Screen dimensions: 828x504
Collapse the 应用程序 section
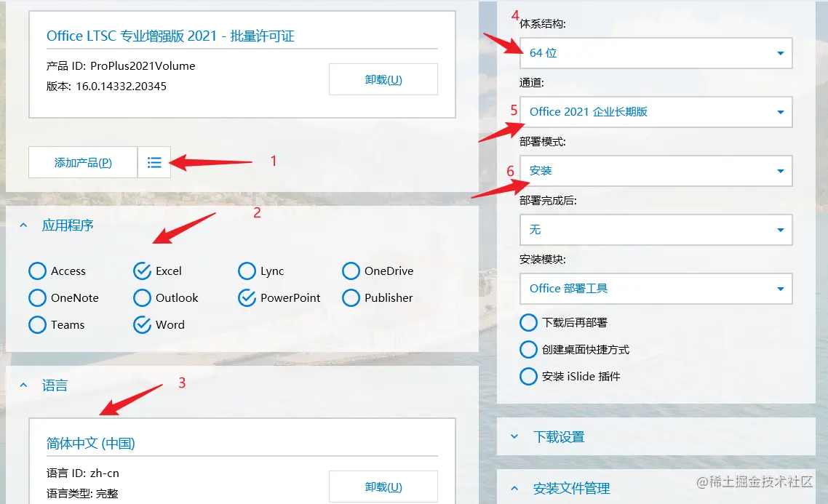(x=23, y=225)
